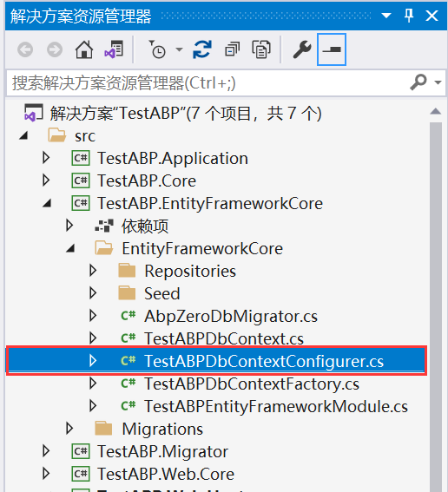Expand TestABPDbContextConfigurer.cs file node
This screenshot has height=492, width=448.
coord(93,361)
